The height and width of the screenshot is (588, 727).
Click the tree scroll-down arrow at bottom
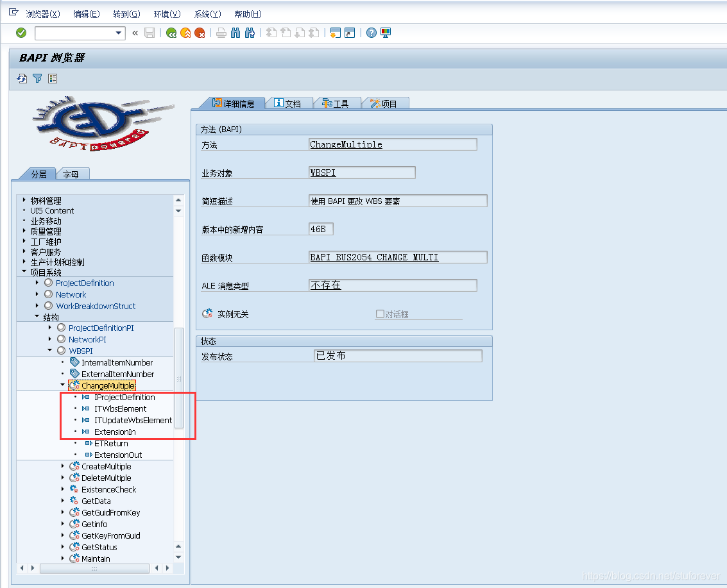click(178, 557)
